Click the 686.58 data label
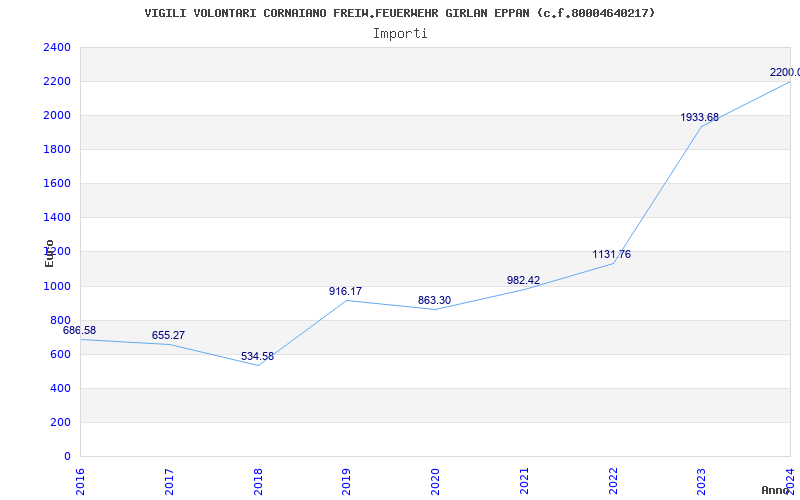This screenshot has width=800, height=500. click(79, 330)
